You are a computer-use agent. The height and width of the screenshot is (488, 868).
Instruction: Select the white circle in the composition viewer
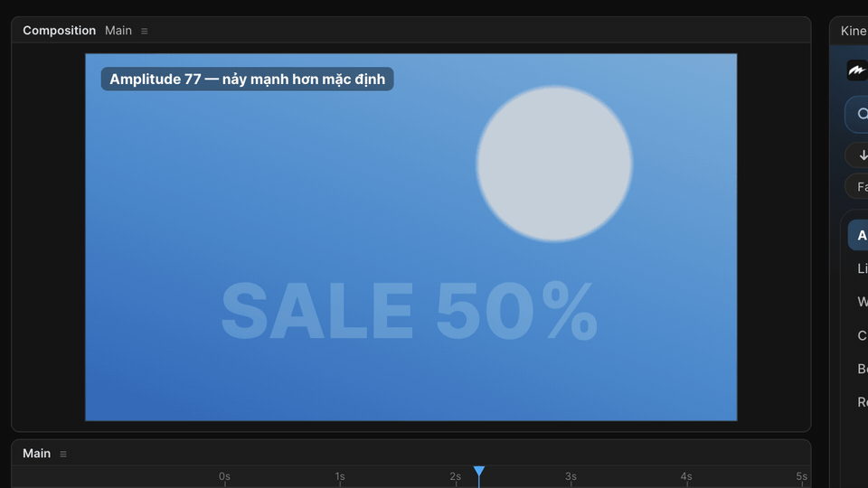[554, 164]
